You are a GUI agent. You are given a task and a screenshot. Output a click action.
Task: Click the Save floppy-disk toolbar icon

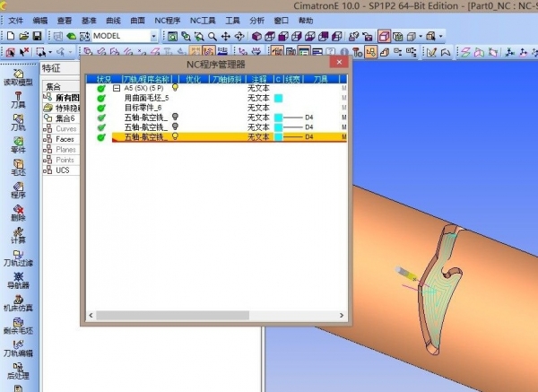click(x=37, y=36)
